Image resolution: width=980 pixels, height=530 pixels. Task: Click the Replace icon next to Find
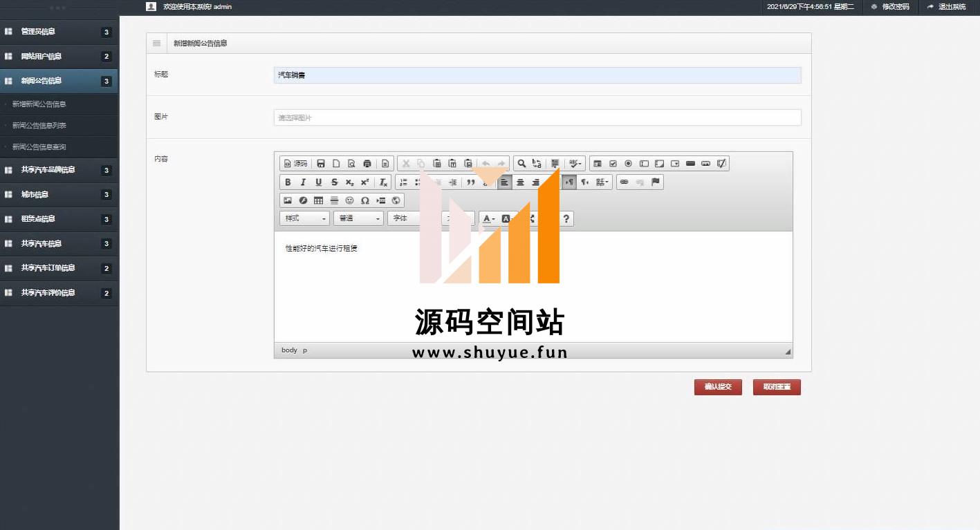[537, 164]
